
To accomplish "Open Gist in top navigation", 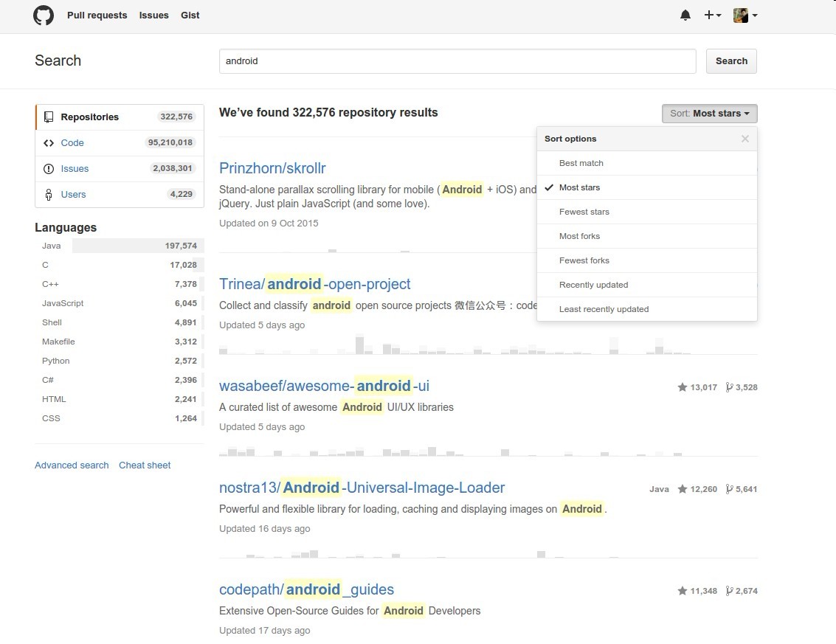I will (190, 15).
